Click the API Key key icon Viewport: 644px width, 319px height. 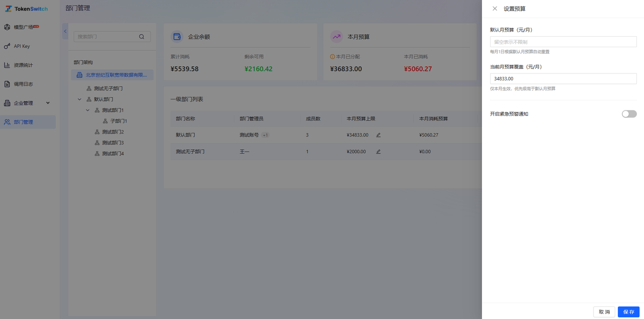(7, 46)
